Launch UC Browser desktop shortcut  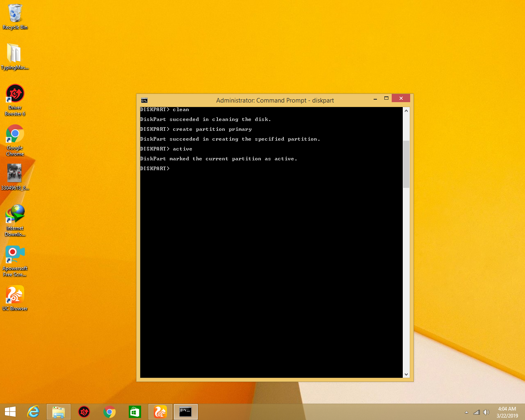click(15, 295)
